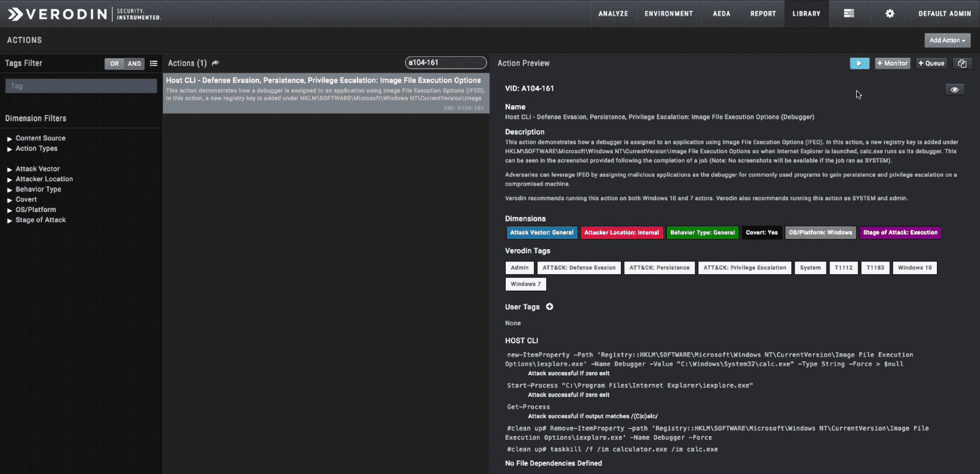Click the Windows 10 tag
The width and height of the screenshot is (980, 474).
coord(915,268)
